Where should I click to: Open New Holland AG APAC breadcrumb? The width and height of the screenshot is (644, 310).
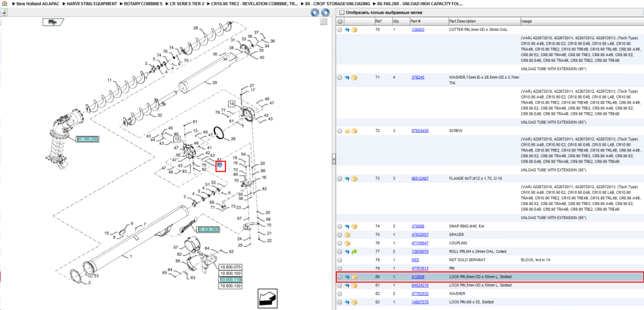point(38,3)
